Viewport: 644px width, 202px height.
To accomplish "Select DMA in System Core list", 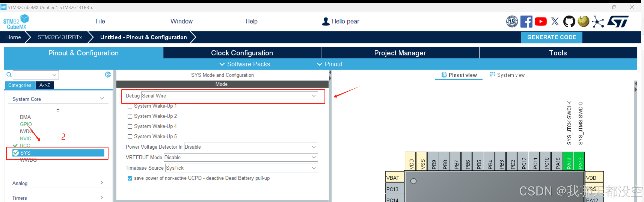I will click(x=25, y=117).
